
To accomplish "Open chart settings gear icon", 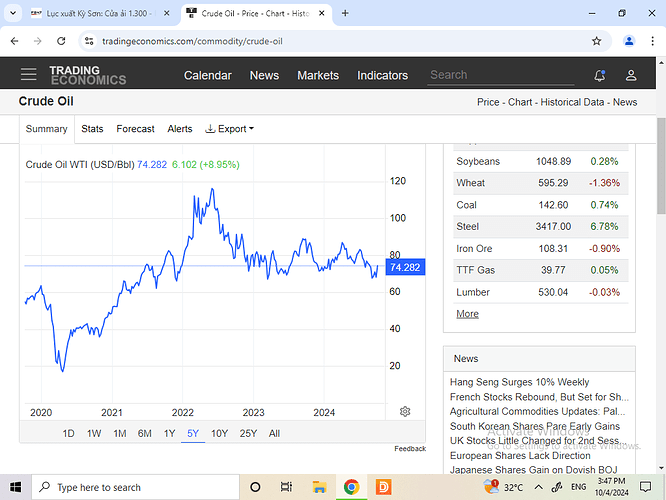I will point(405,411).
